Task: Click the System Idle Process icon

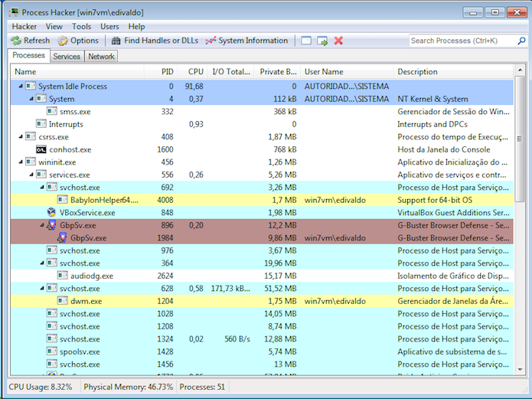Action: point(31,87)
